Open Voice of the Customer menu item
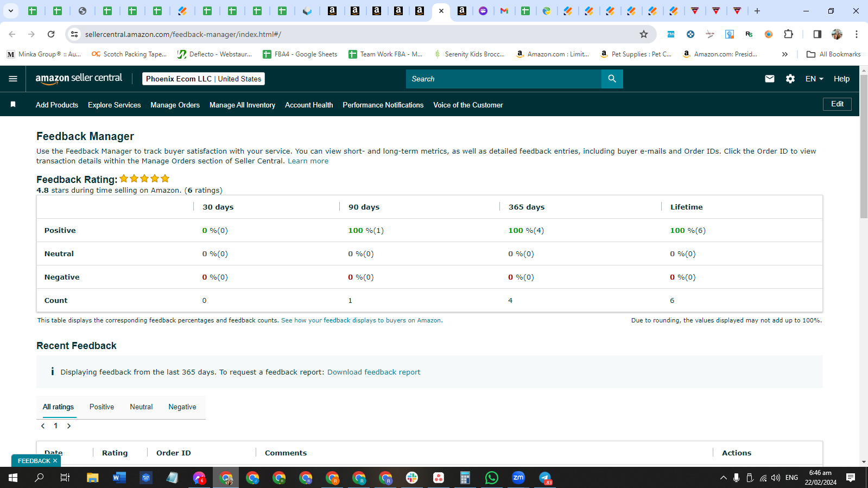 [x=468, y=105]
